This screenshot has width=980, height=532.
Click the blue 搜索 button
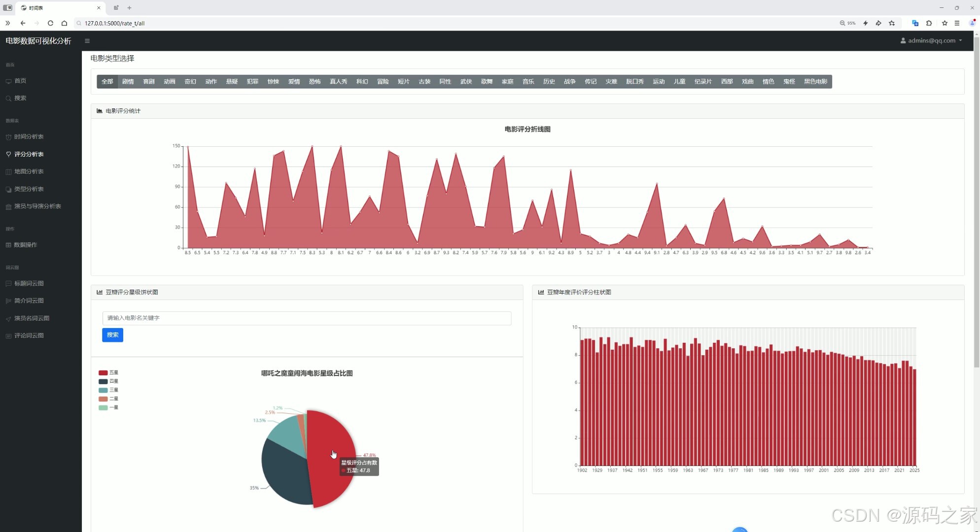pos(112,335)
